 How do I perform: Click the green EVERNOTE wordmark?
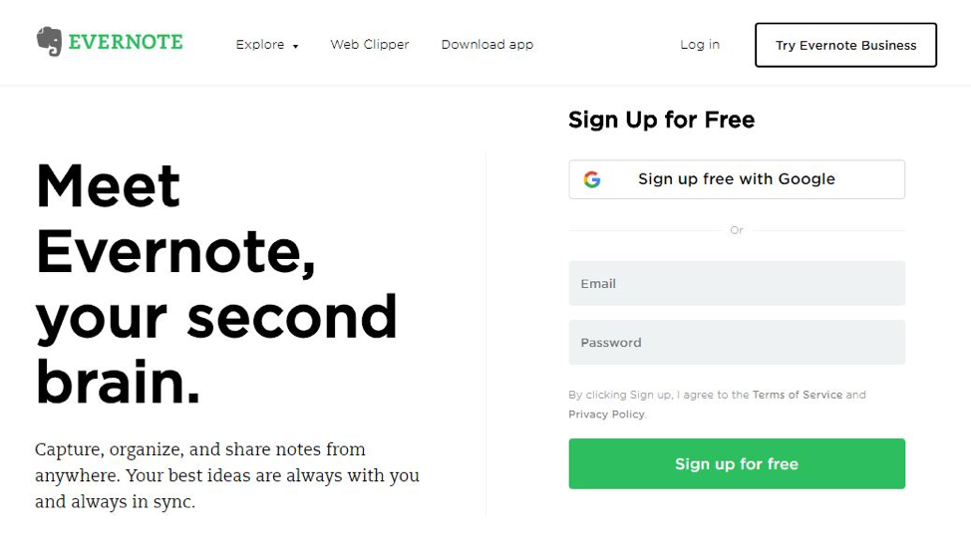point(126,42)
